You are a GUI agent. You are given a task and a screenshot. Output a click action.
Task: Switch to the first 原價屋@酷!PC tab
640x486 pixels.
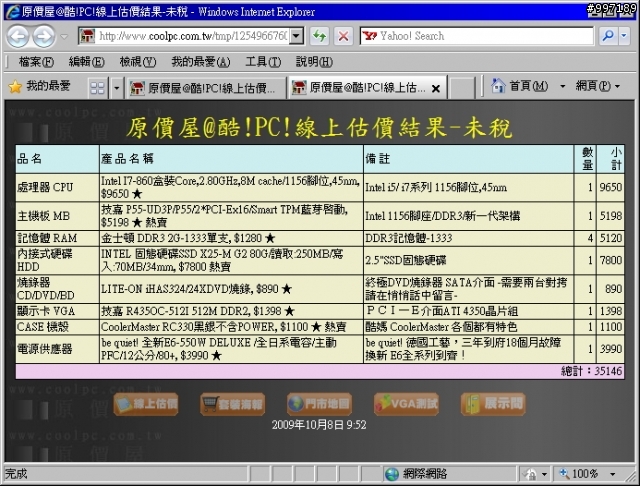(205, 88)
